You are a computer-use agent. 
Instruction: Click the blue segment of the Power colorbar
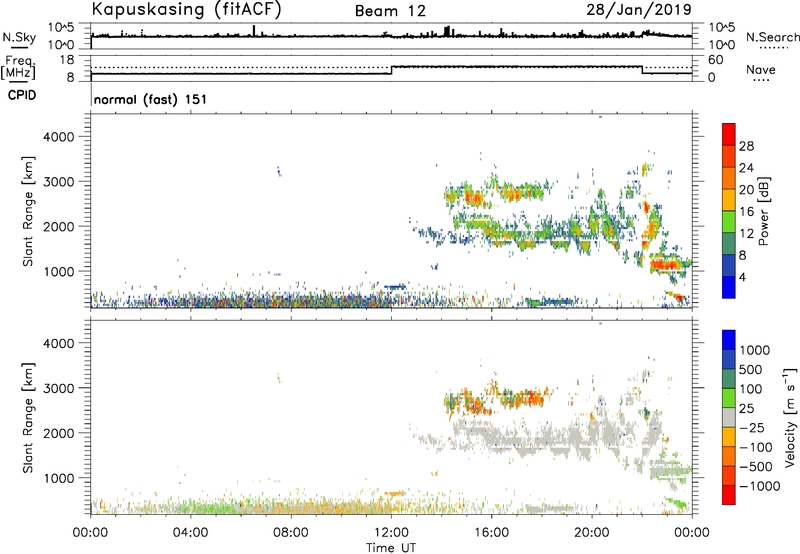729,287
